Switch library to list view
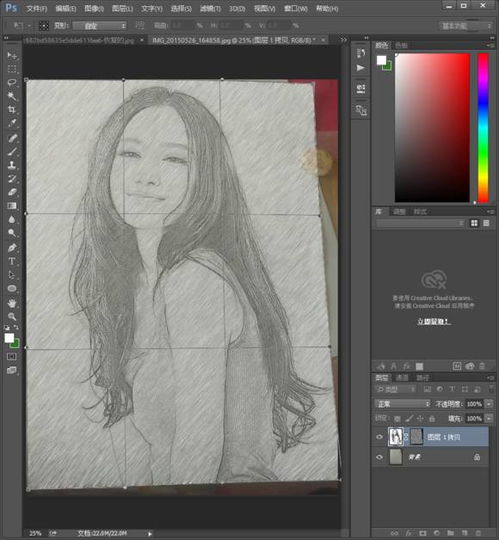This screenshot has width=499, height=540. tap(486, 223)
